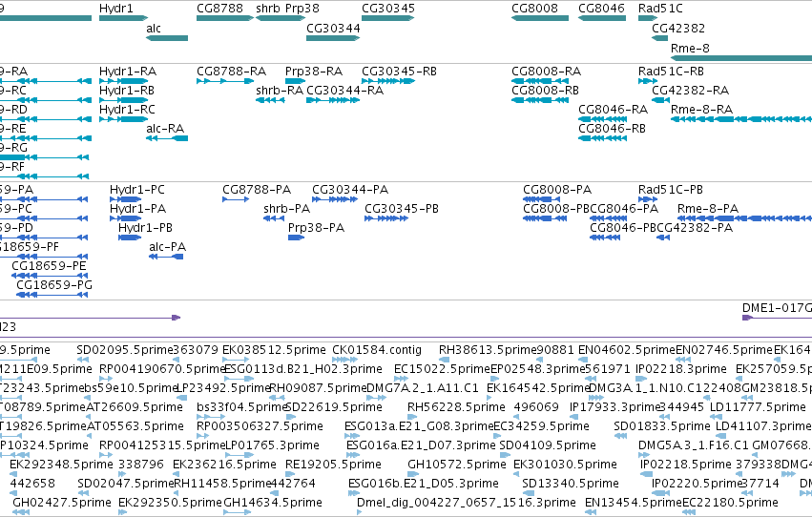Screen dimensions: 812x517
Task: Click the CG30344-PA protein label
Action: point(349,190)
